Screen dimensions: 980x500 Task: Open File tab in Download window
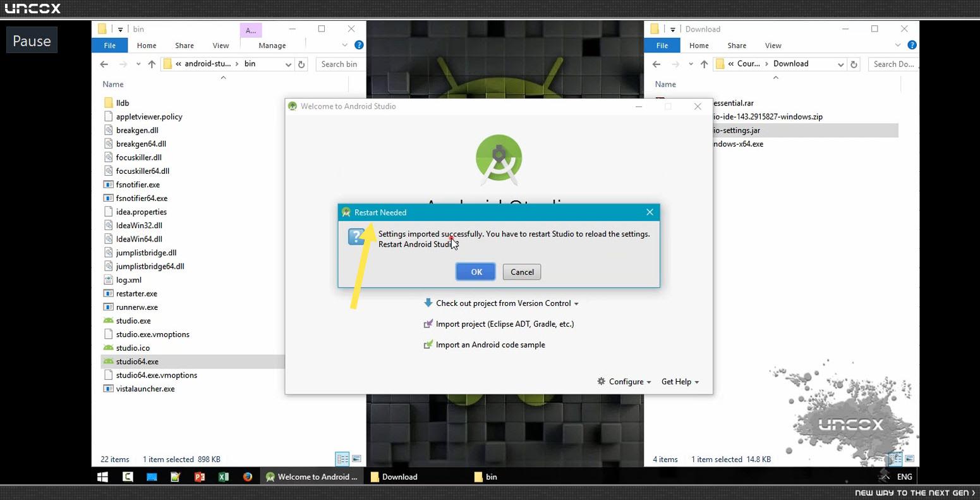[x=662, y=46]
